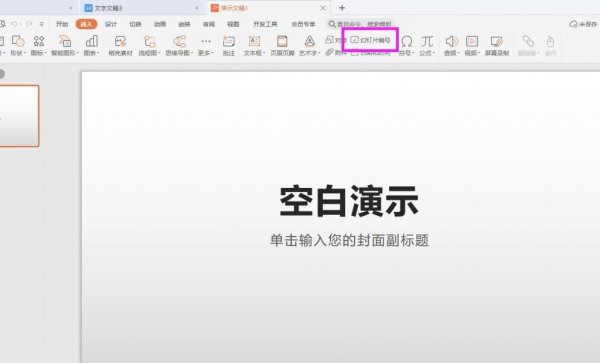Open 稻壳素材 material library
The height and width of the screenshot is (363, 600).
coord(121,46)
